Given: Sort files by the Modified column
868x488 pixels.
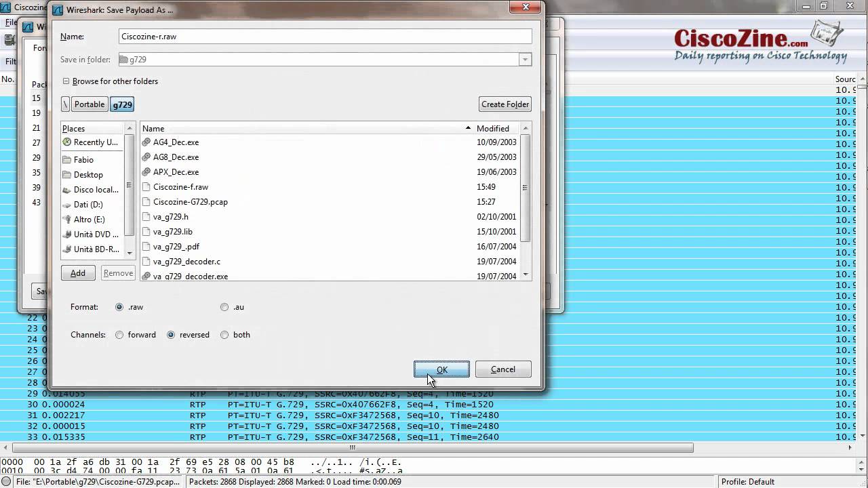Looking at the screenshot, I should pos(497,128).
